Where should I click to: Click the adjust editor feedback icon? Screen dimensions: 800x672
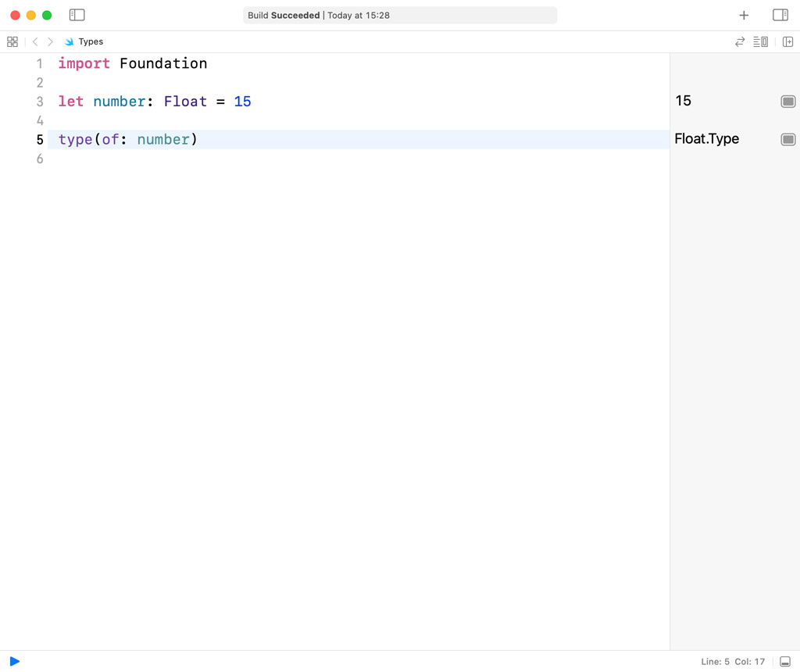point(739,41)
